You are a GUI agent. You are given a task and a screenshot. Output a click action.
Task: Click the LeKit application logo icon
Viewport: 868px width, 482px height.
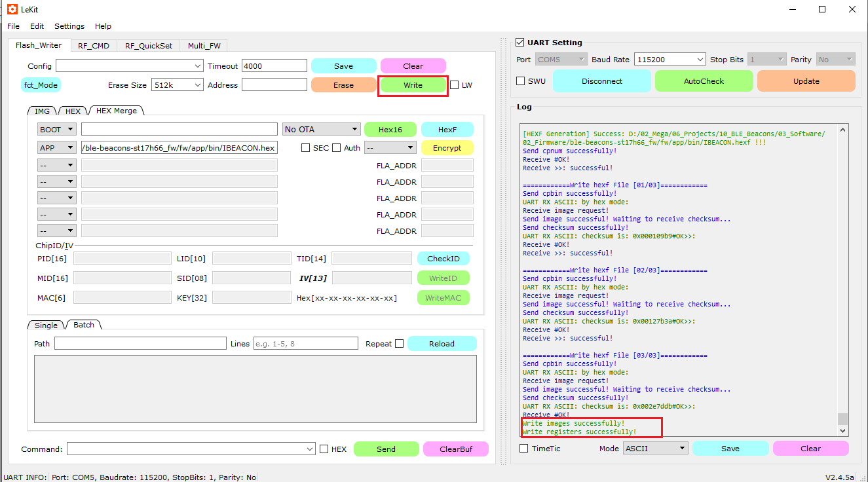tap(12, 9)
